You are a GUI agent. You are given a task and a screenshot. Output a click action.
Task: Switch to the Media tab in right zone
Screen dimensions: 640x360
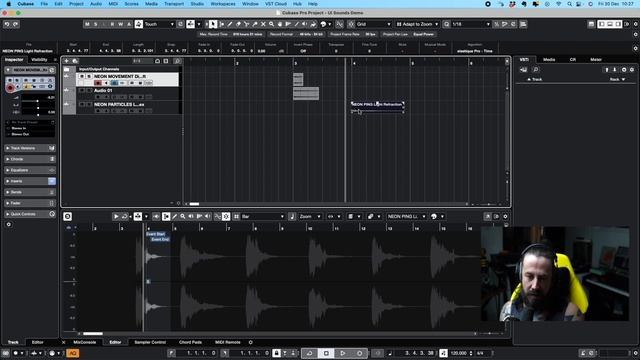click(x=549, y=60)
